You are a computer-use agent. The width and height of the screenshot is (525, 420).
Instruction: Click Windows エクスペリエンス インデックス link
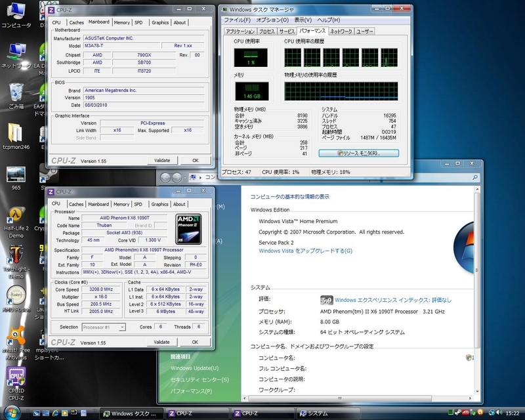pyautogui.click(x=393, y=300)
